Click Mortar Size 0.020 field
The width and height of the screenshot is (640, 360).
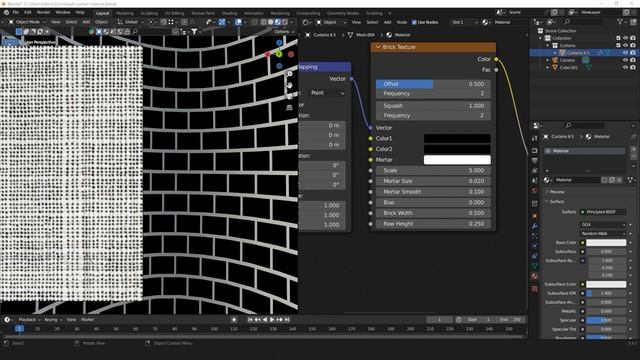pyautogui.click(x=433, y=181)
